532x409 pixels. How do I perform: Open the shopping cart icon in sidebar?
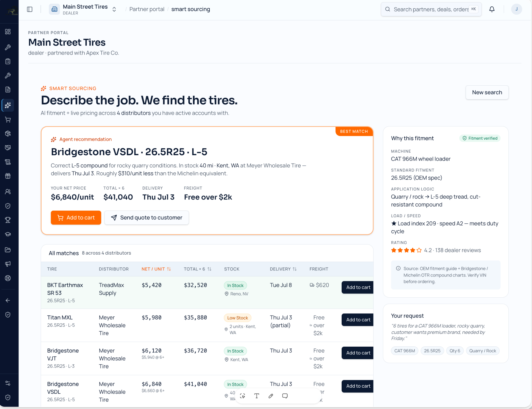point(8,119)
